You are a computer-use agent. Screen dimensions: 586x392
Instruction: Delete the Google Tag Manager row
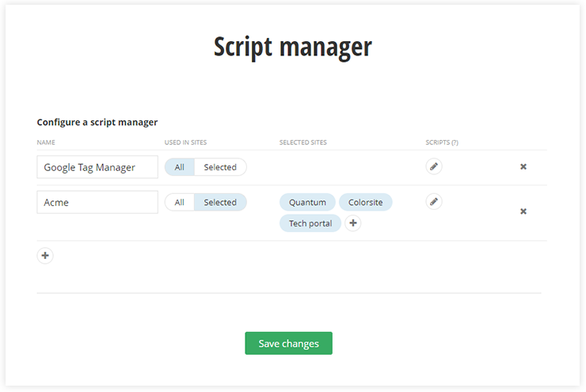[x=523, y=167]
